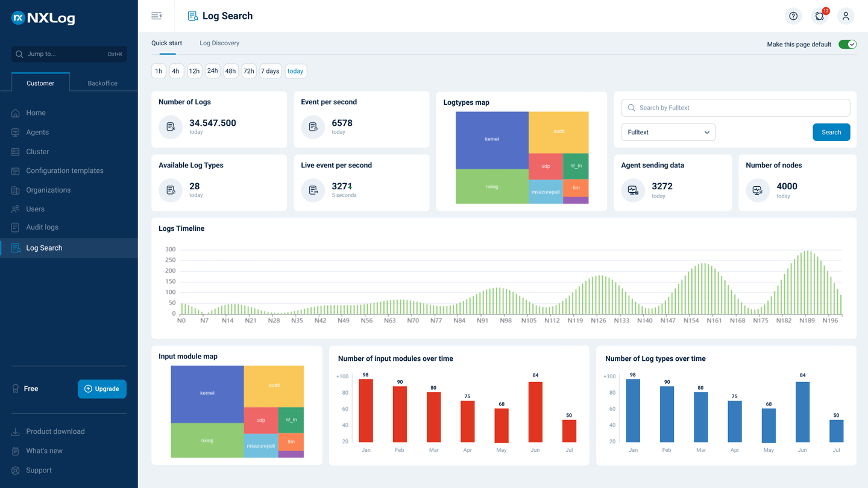Screen dimensions: 868x488
Task: Select the today time range
Action: pos(295,71)
